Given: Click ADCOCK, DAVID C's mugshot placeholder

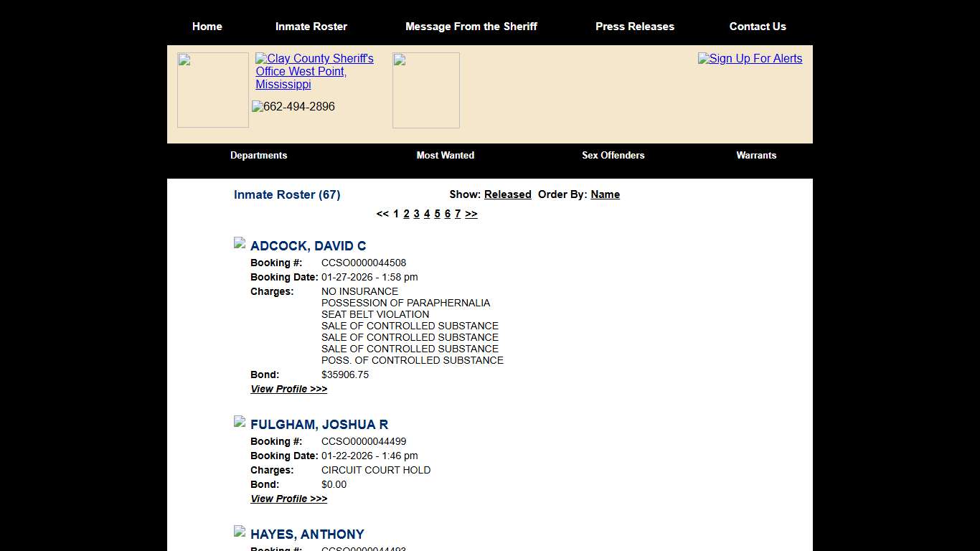Looking at the screenshot, I should [239, 242].
